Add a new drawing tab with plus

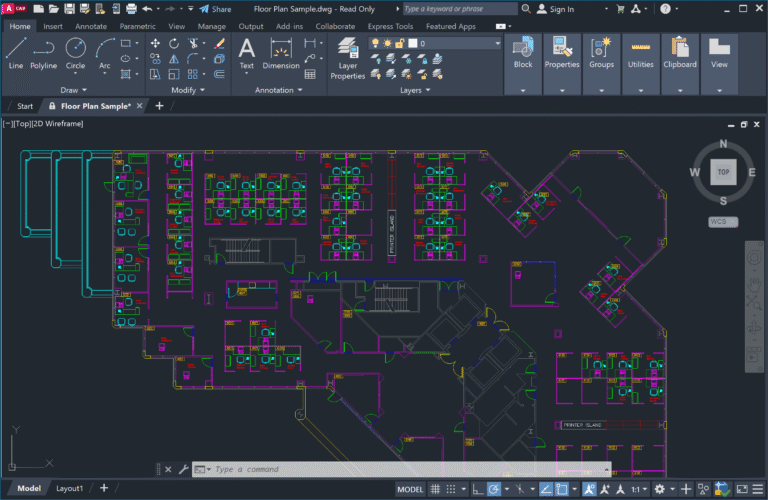(159, 106)
